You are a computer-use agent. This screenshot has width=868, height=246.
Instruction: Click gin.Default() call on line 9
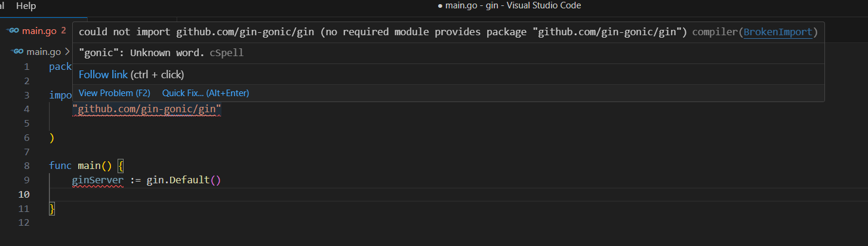[x=184, y=180]
